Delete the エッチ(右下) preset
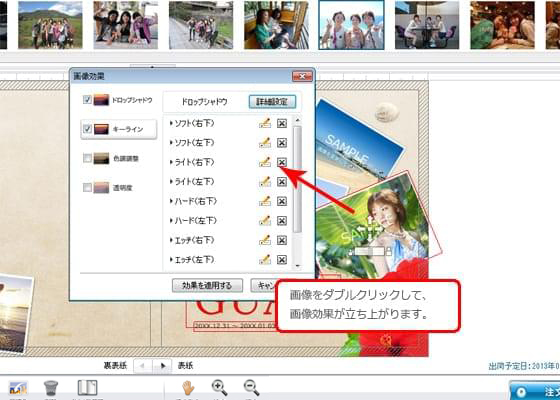 tap(282, 240)
